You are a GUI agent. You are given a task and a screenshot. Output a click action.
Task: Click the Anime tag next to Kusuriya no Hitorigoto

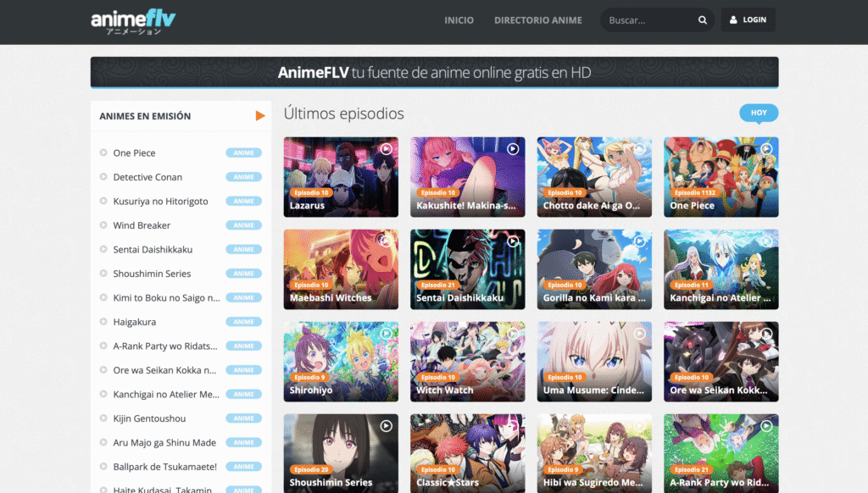tap(243, 201)
